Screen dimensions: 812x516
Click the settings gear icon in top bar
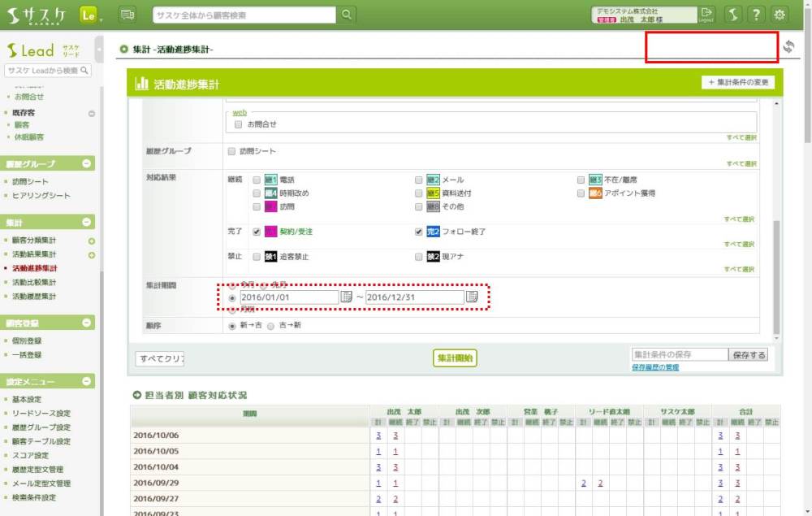pyautogui.click(x=780, y=15)
